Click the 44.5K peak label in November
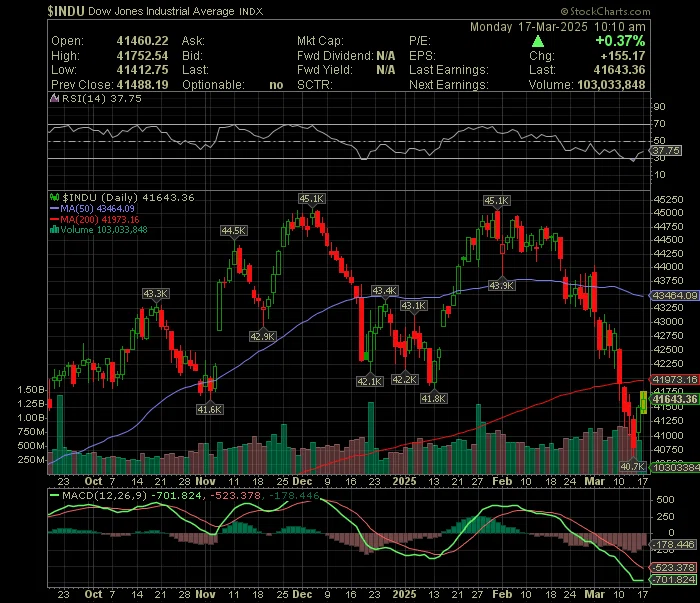 pos(233,231)
